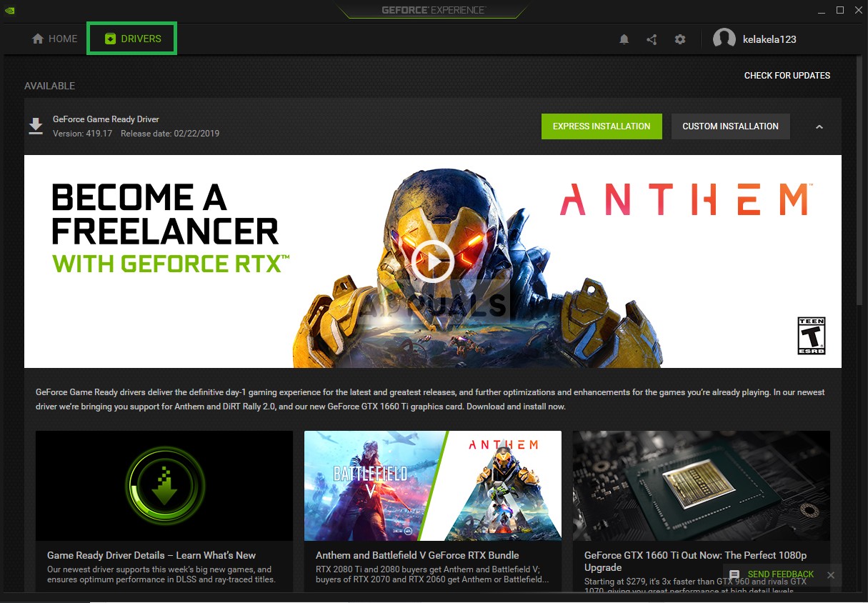Close the GeForce Experience window

pyautogui.click(x=857, y=10)
